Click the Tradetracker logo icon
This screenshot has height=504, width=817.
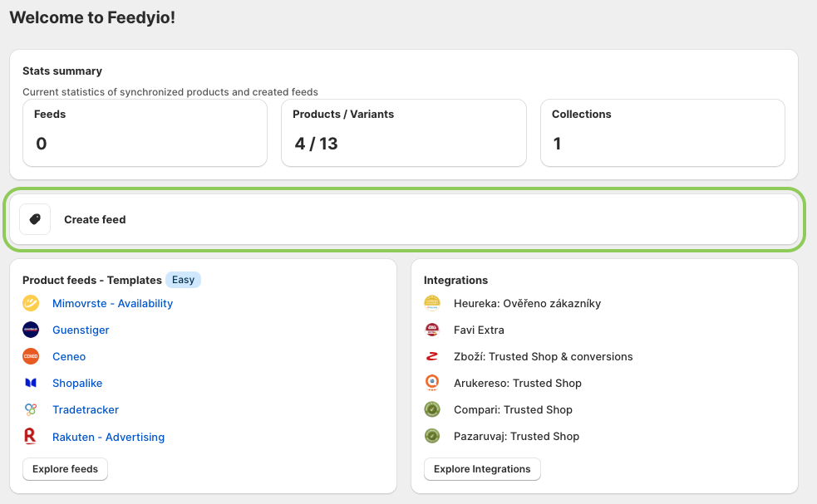31,409
